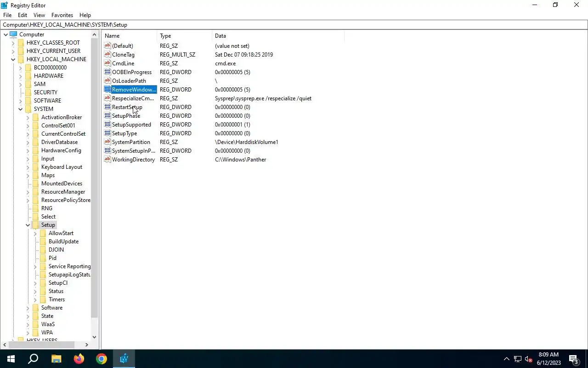The image size is (588, 368).
Task: Sort values by Data column header
Action: [278, 35]
